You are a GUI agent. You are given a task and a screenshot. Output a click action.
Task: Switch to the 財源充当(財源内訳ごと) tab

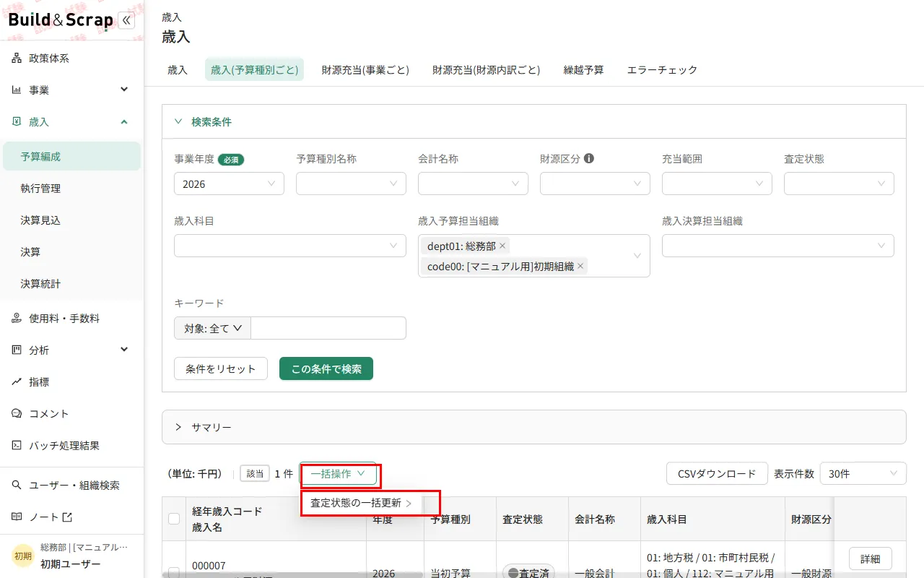487,70
